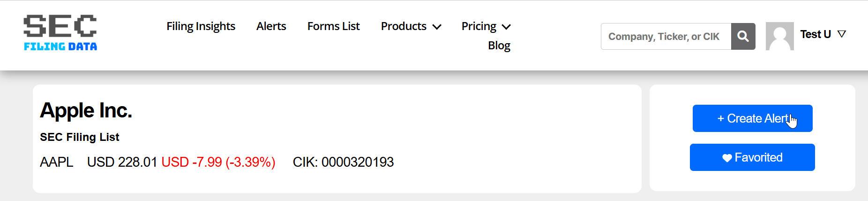Click the Apple Inc. heading
Viewport: 868px width, 201px height.
[x=86, y=110]
